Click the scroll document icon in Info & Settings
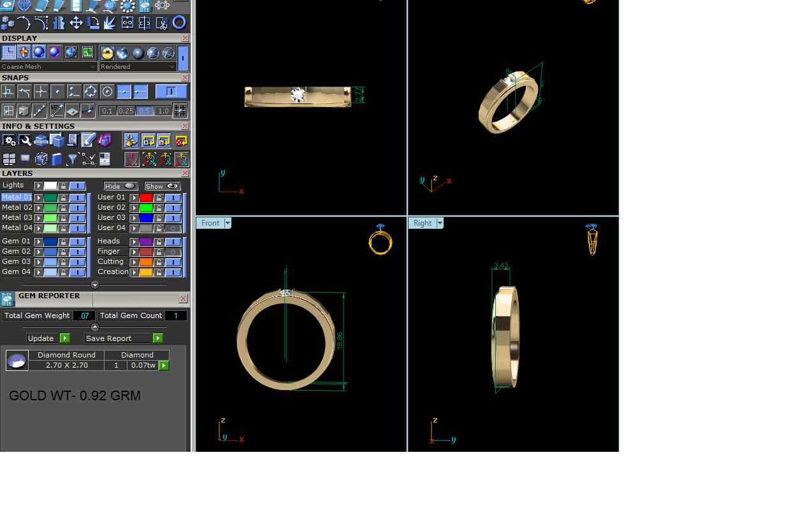The width and height of the screenshot is (812, 520). click(x=72, y=140)
